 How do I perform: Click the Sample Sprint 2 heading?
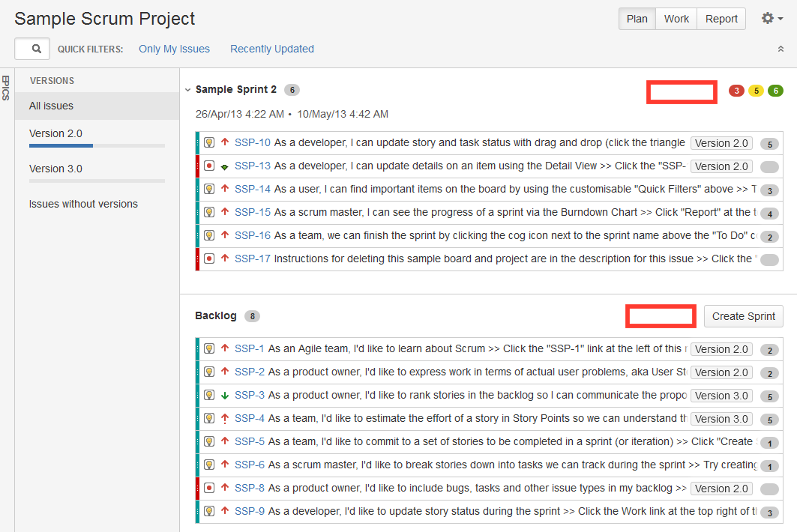(x=236, y=89)
